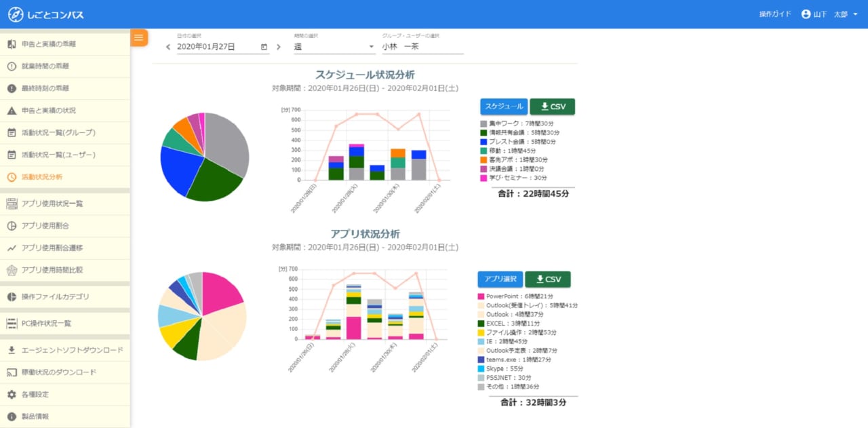Click the 決議会議:1時間0分 legend entry
Image resolution: width=868 pixels, height=428 pixels.
point(513,168)
